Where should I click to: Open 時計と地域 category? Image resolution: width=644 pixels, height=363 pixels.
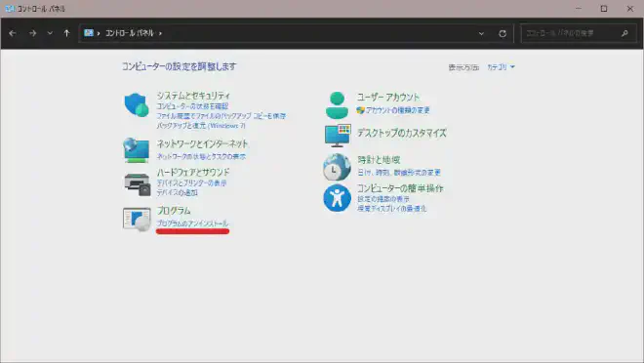379,160
